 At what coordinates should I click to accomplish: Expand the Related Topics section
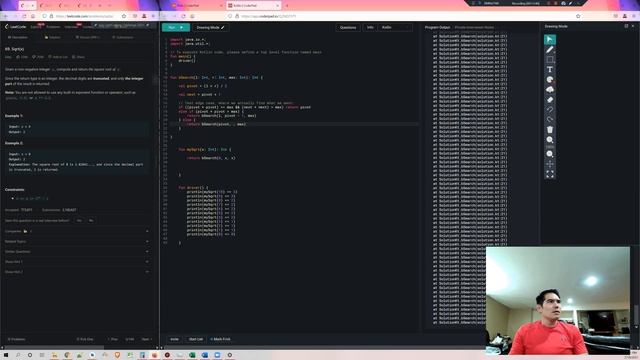[x=77, y=241]
